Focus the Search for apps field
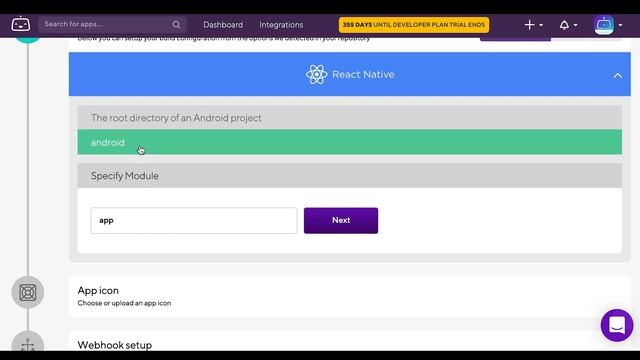 [113, 24]
